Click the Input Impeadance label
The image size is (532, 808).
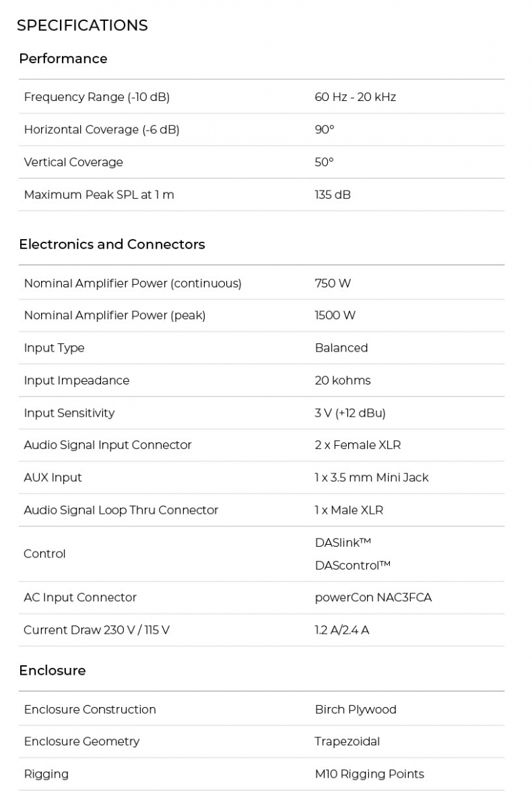pyautogui.click(x=77, y=380)
